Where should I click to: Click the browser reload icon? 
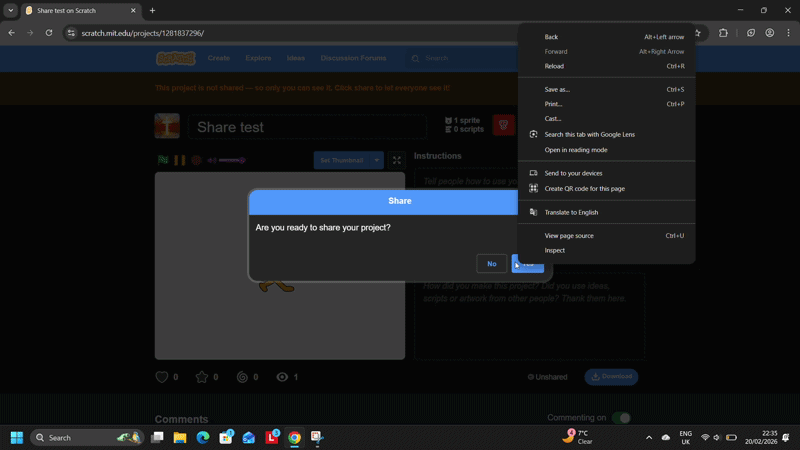coord(49,33)
